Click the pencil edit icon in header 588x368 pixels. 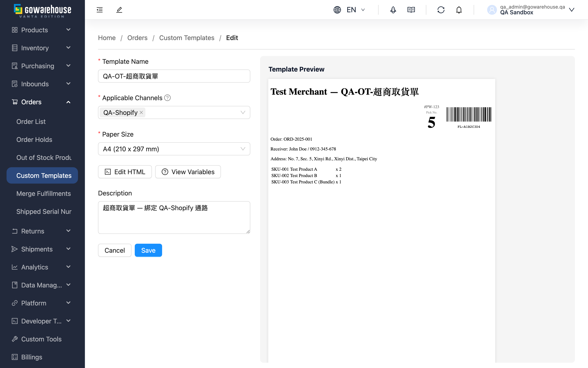[x=119, y=10]
